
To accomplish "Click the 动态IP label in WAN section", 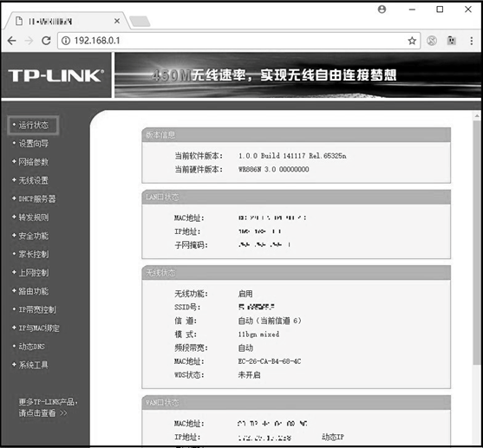I will click(333, 437).
